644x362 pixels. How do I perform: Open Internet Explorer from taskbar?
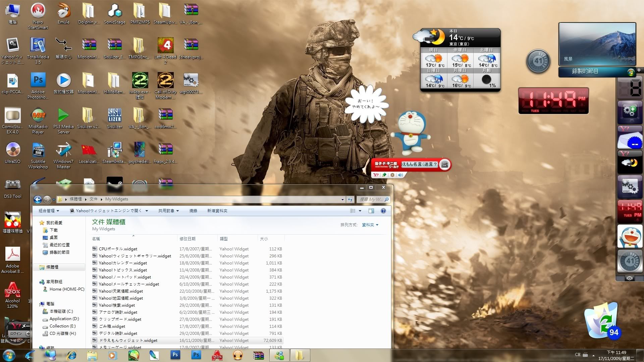click(x=71, y=355)
